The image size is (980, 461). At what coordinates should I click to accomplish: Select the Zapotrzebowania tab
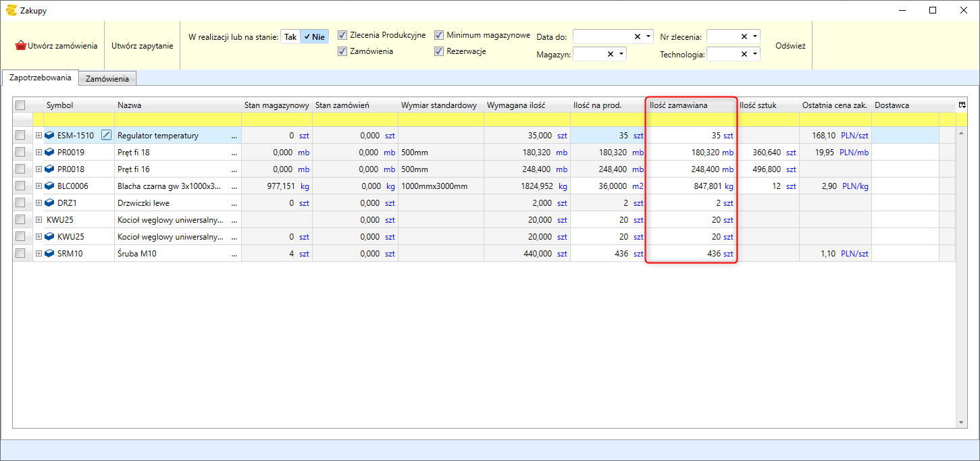pyautogui.click(x=41, y=78)
